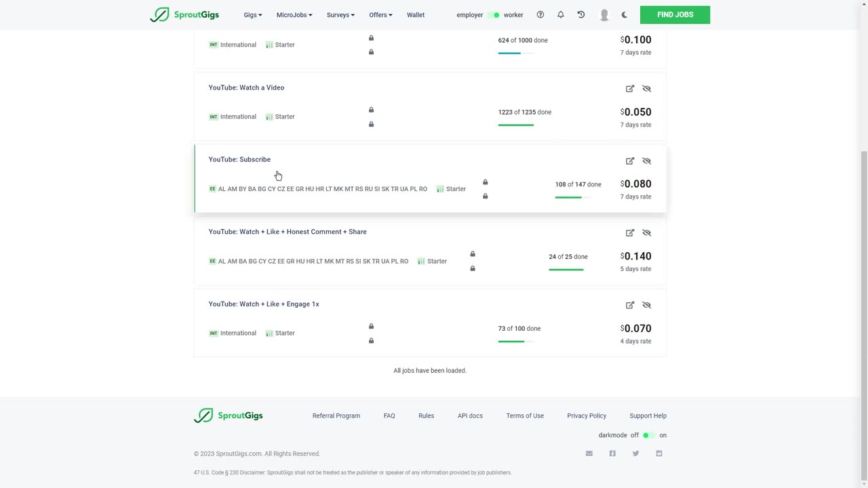Click the '624 of 1000 done' text
This screenshot has height=488, width=868.
click(523, 40)
